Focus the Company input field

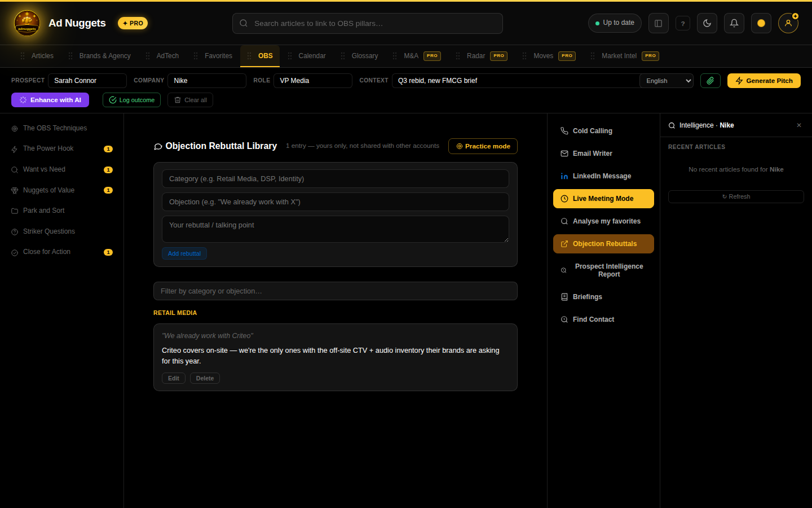(207, 81)
